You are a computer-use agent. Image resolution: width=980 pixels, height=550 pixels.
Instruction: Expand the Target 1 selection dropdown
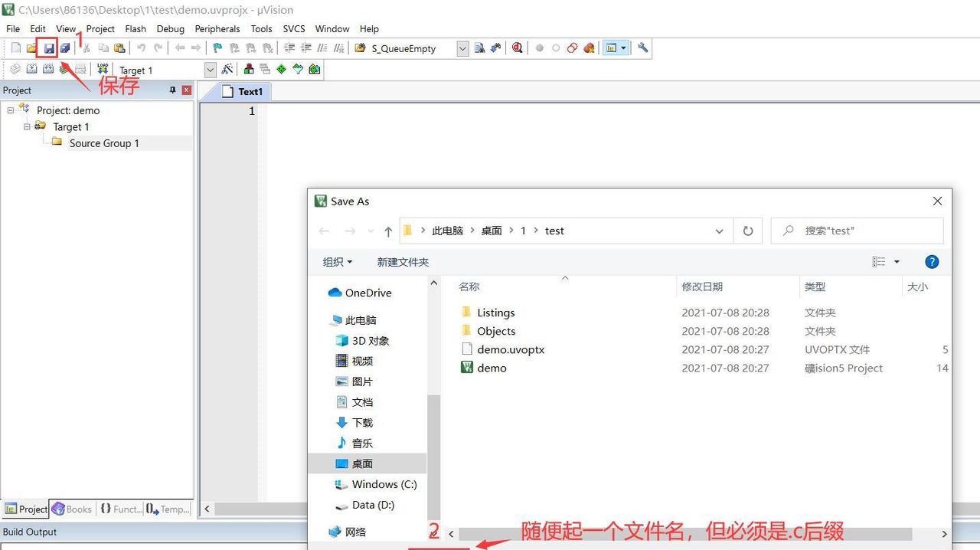(210, 69)
